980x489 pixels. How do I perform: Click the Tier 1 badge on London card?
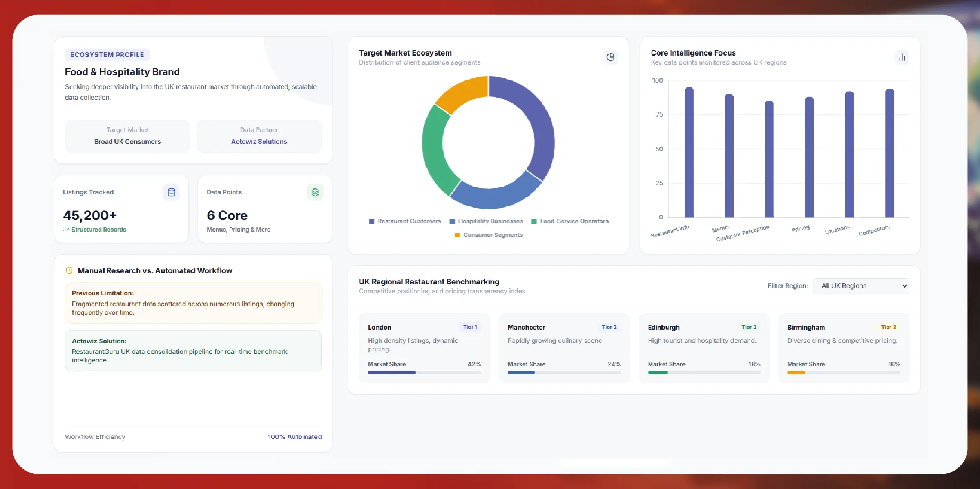tap(470, 327)
